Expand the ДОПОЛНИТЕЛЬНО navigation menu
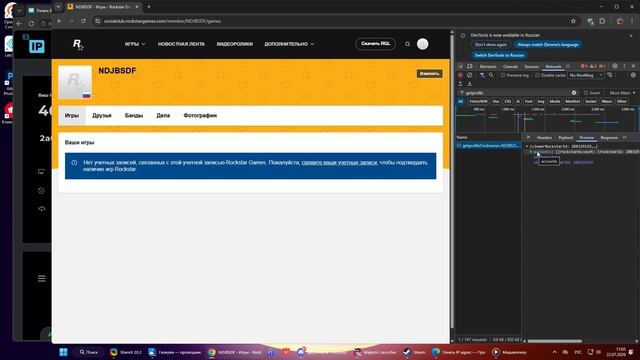The height and width of the screenshot is (360, 640). tap(289, 44)
